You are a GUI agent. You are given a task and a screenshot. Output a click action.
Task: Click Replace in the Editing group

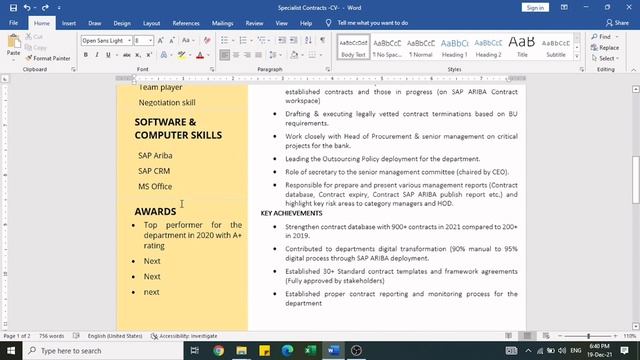(x=605, y=47)
